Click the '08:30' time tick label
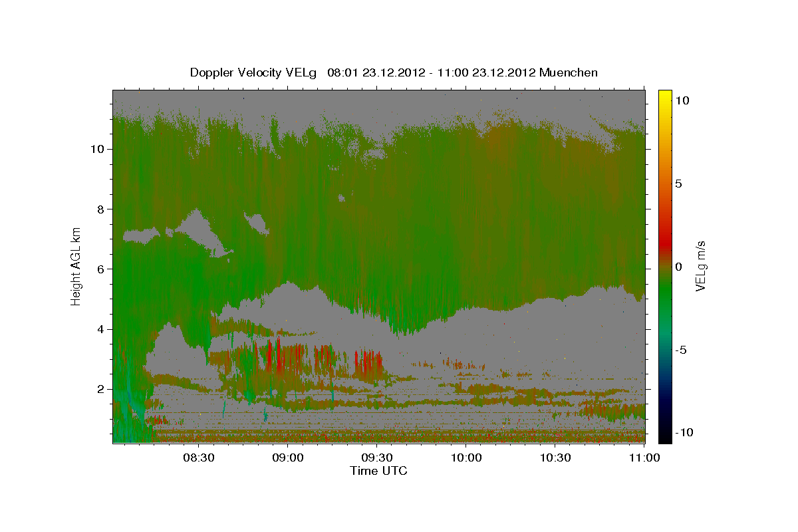The height and width of the screenshot is (532, 798). click(x=199, y=458)
